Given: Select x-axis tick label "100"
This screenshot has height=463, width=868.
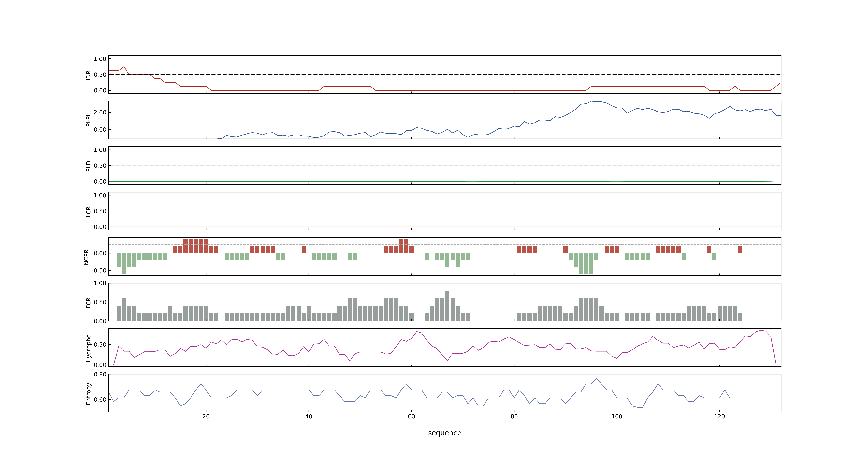Looking at the screenshot, I should point(617,416).
